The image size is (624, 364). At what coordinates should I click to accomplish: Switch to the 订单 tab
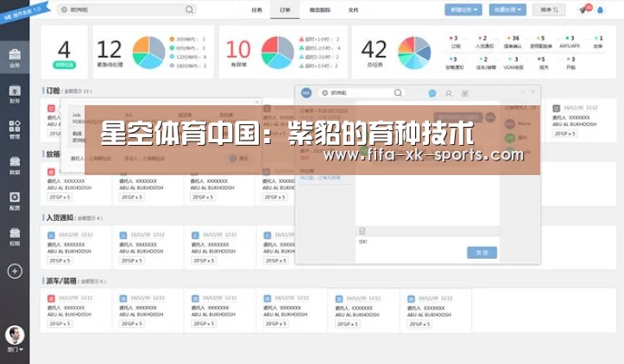click(285, 10)
